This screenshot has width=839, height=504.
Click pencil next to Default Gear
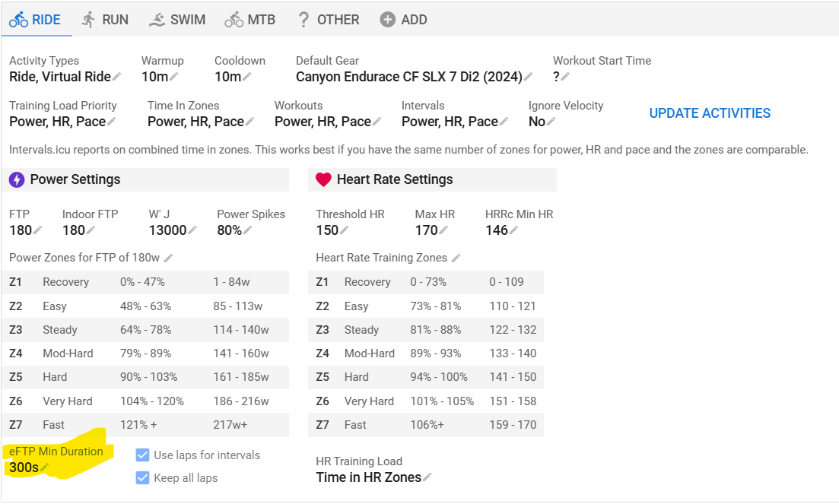528,77
